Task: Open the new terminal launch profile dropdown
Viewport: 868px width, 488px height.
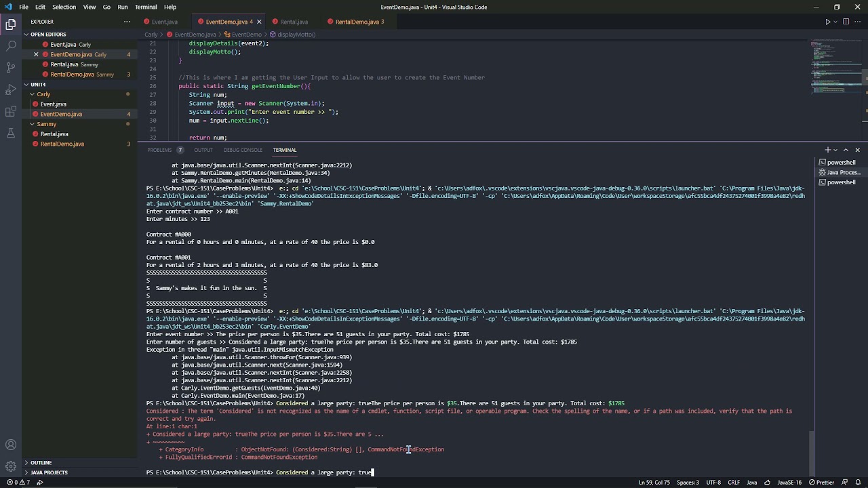Action: (x=835, y=150)
